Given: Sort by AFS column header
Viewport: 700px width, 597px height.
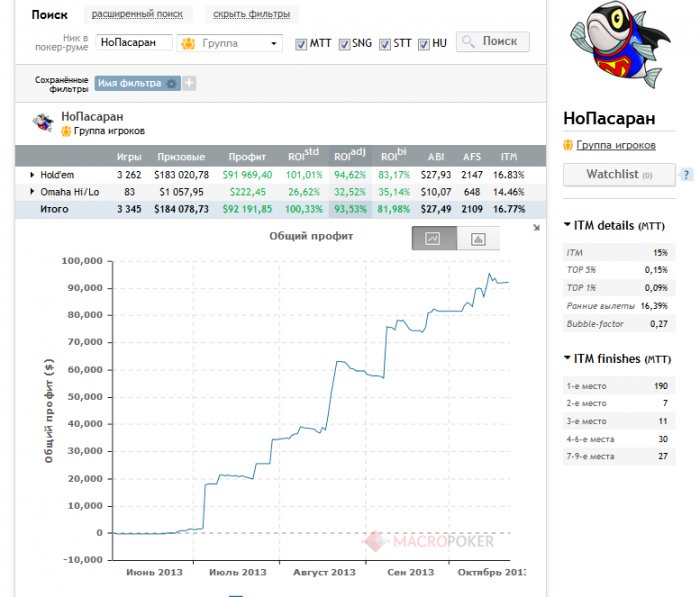Looking at the screenshot, I should tap(472, 157).
